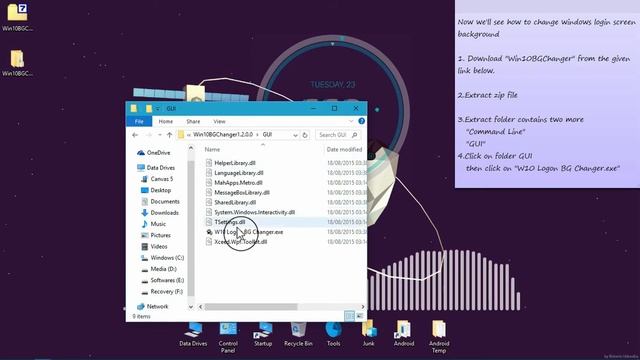Open Media (D:) drive
Screen dimensions: 640x360
pyautogui.click(x=163, y=269)
